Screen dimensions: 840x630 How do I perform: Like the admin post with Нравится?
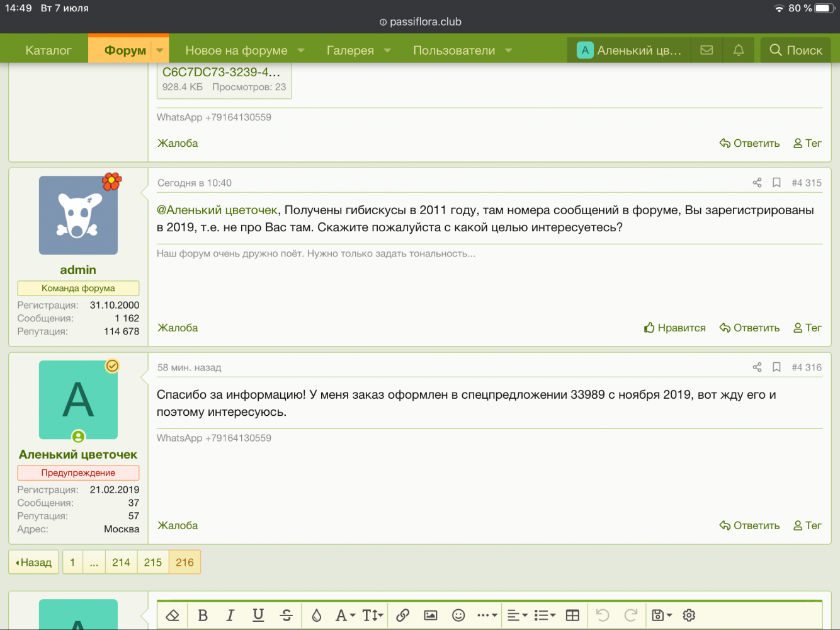click(674, 328)
